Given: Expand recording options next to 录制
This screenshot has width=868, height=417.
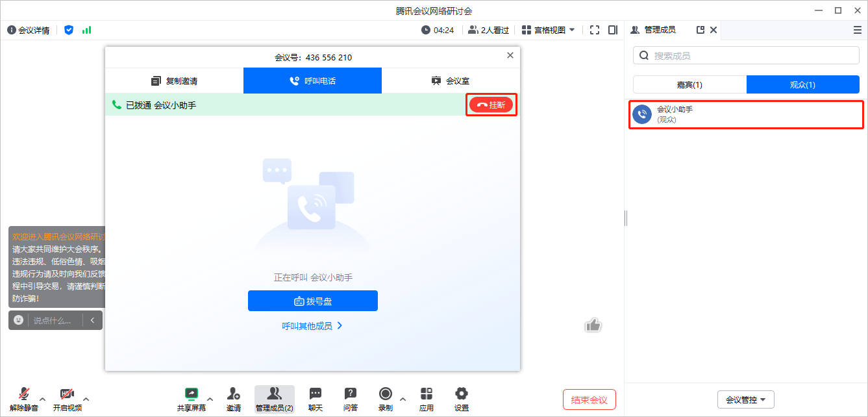Looking at the screenshot, I should [403, 398].
